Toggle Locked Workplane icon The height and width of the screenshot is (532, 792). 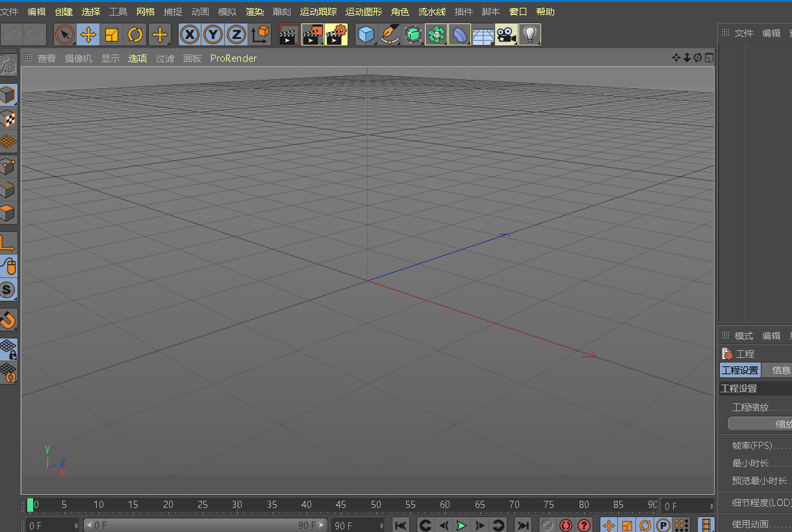click(8, 349)
